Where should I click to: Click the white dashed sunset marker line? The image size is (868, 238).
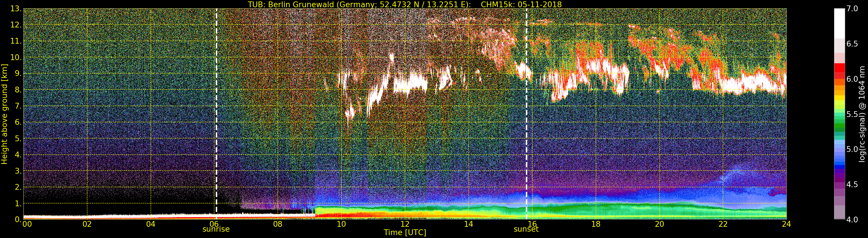coord(526,135)
